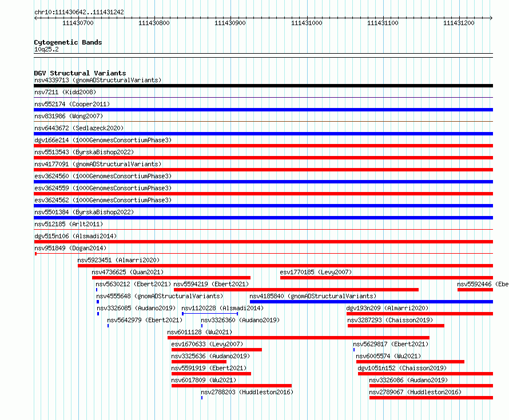Open dgv515n106 (Alsmadi2014) label

point(75,236)
